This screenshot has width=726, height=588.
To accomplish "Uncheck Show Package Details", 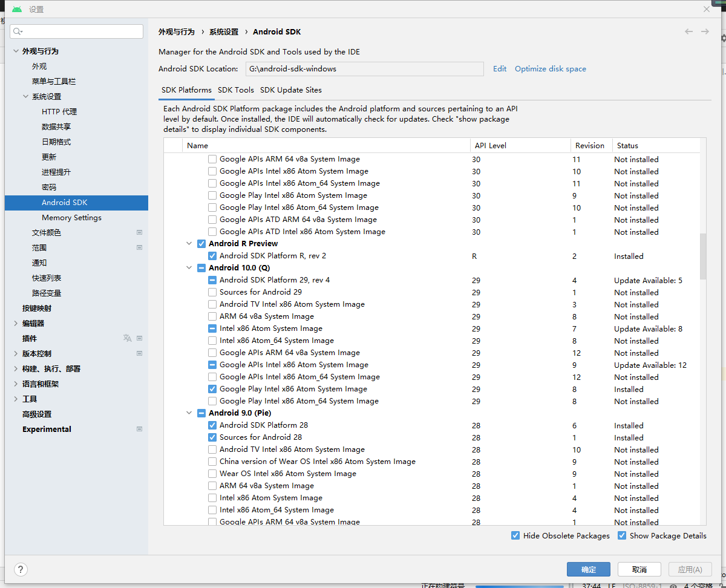I will 622,535.
